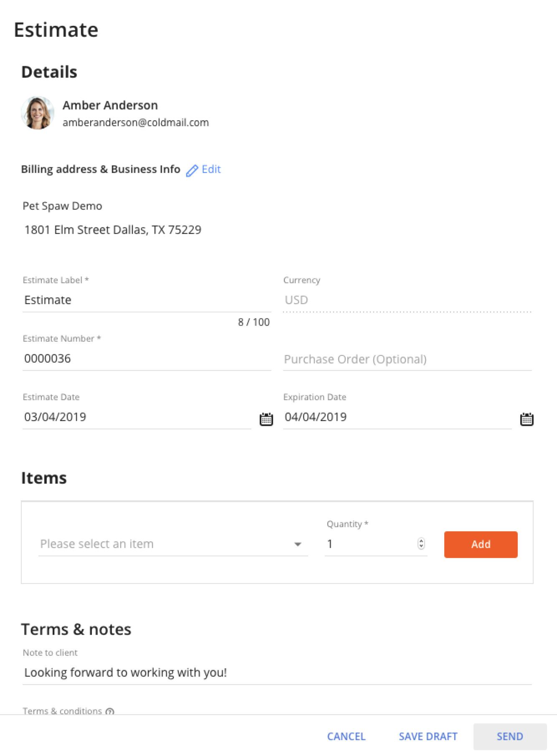Open the Estimate Date calendar picker icon
Viewport: 557px width, 756px height.
click(266, 419)
